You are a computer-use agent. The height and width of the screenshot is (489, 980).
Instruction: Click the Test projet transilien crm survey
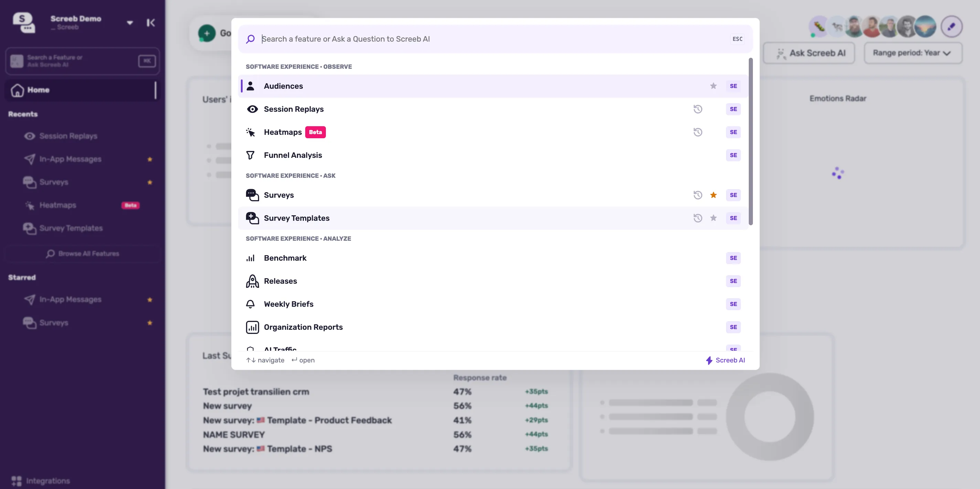click(256, 392)
